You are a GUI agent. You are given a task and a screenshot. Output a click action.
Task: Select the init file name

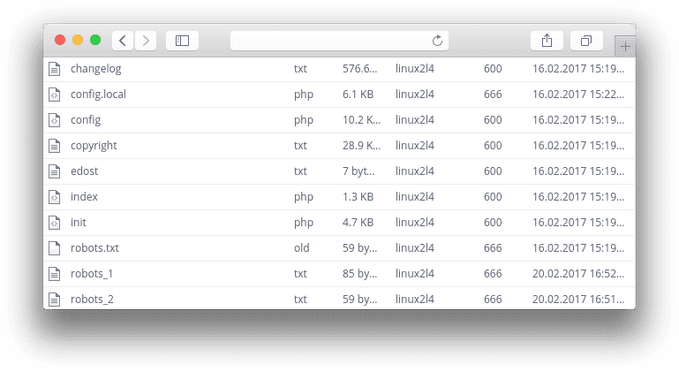tap(78, 222)
